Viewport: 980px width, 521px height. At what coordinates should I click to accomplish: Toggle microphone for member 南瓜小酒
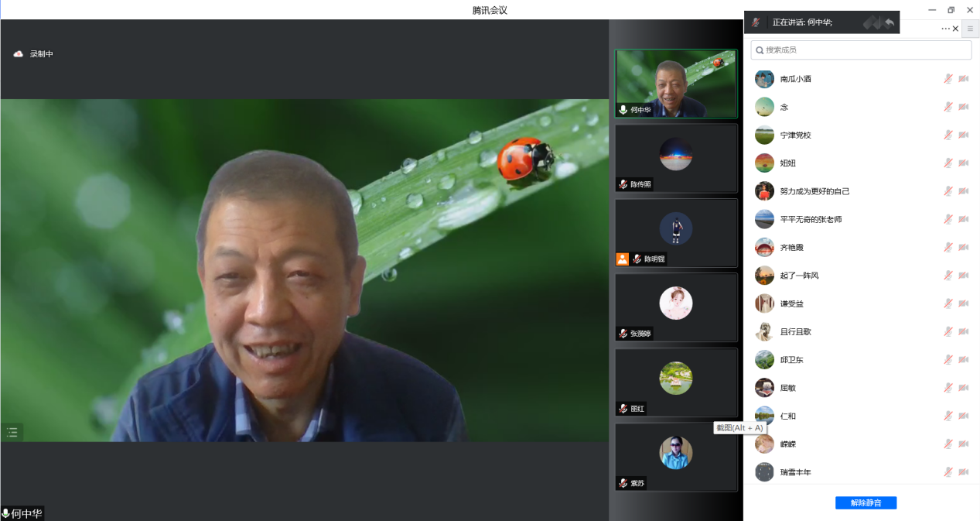pos(948,79)
